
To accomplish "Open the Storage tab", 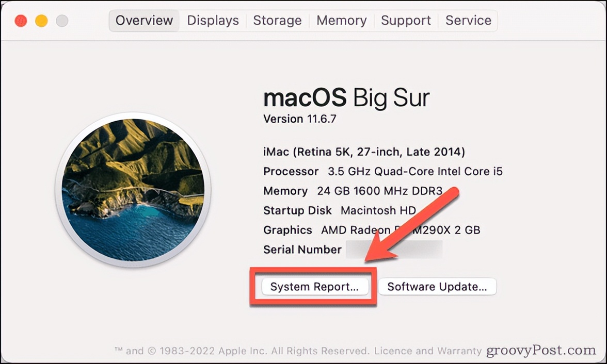I will [277, 21].
